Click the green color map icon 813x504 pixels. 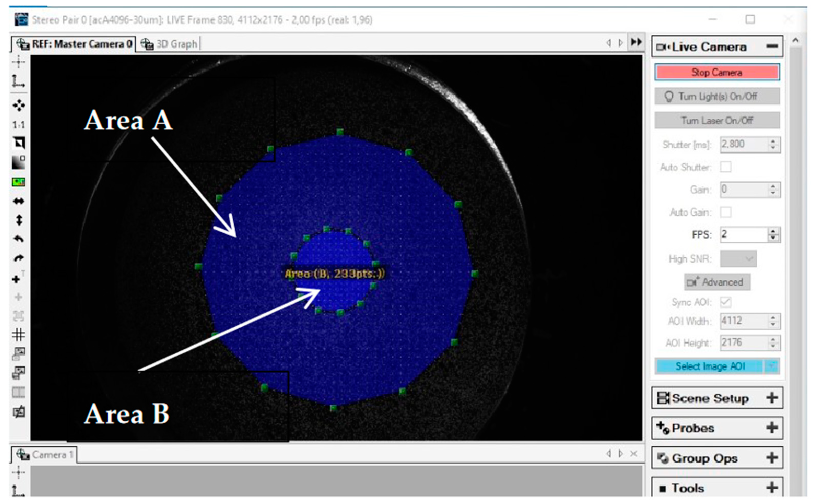[19, 182]
